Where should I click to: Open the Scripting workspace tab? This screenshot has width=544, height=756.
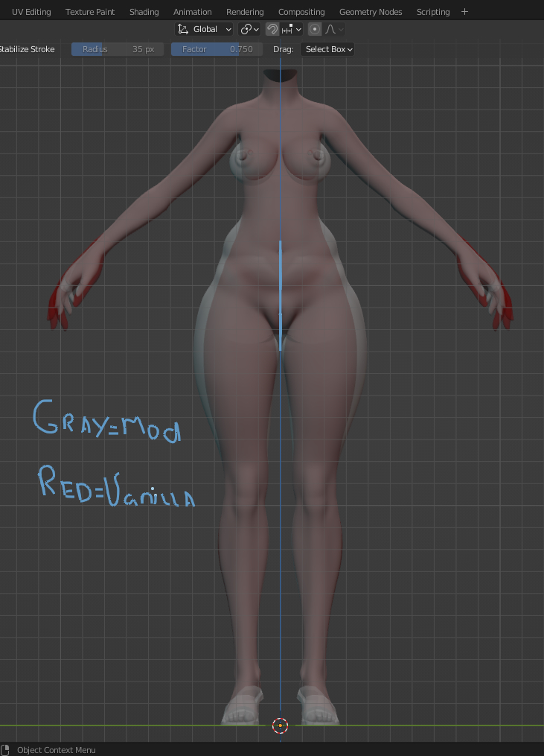[433, 12]
